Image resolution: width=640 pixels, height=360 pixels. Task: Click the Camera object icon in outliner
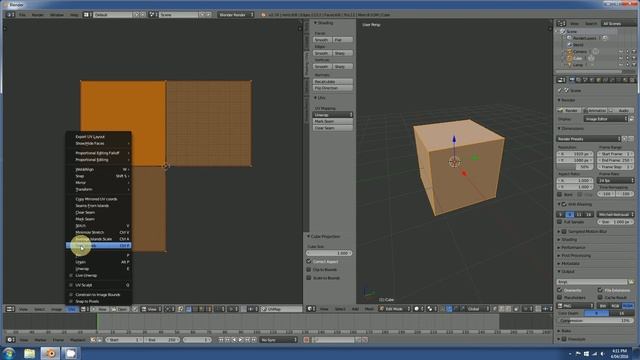point(570,51)
